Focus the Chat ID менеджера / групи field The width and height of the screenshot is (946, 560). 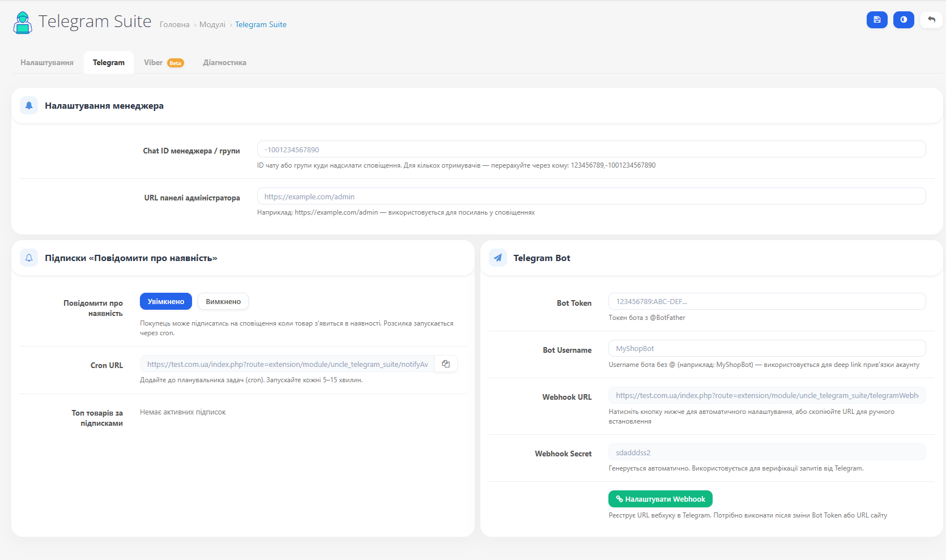click(591, 149)
